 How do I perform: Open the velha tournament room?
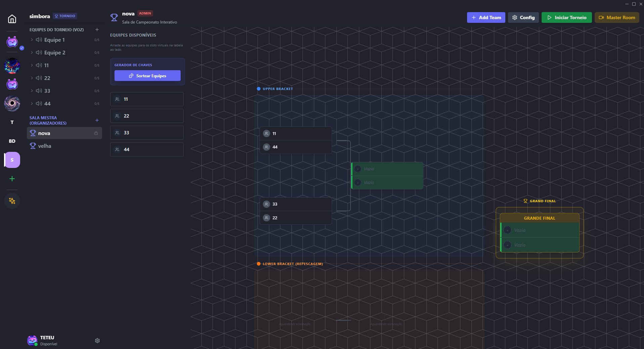tap(64, 146)
